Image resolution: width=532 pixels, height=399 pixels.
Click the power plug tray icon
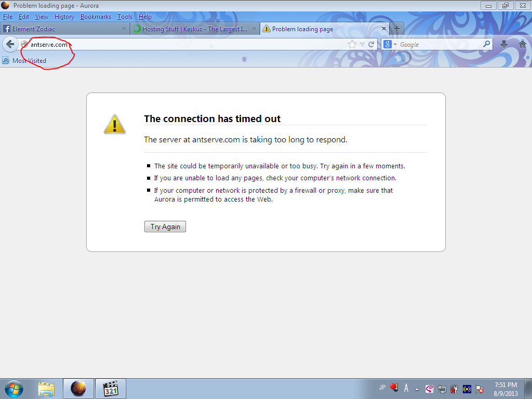[454, 389]
